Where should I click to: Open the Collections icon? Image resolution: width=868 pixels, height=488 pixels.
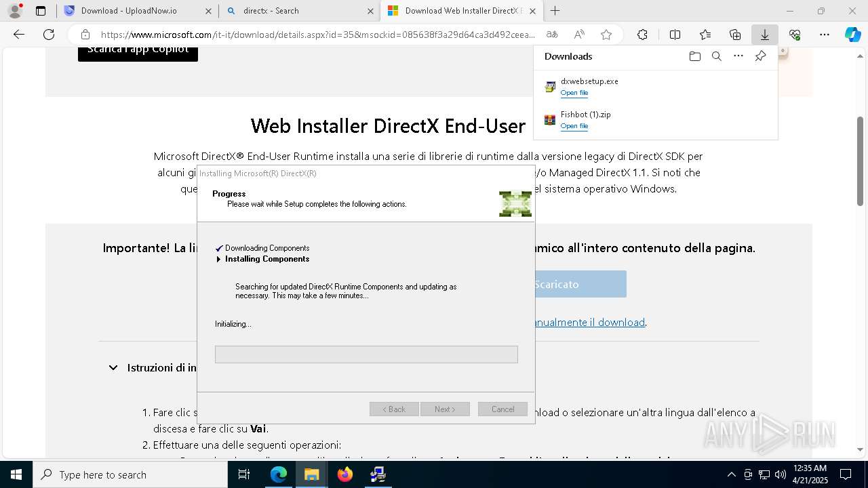(x=735, y=35)
